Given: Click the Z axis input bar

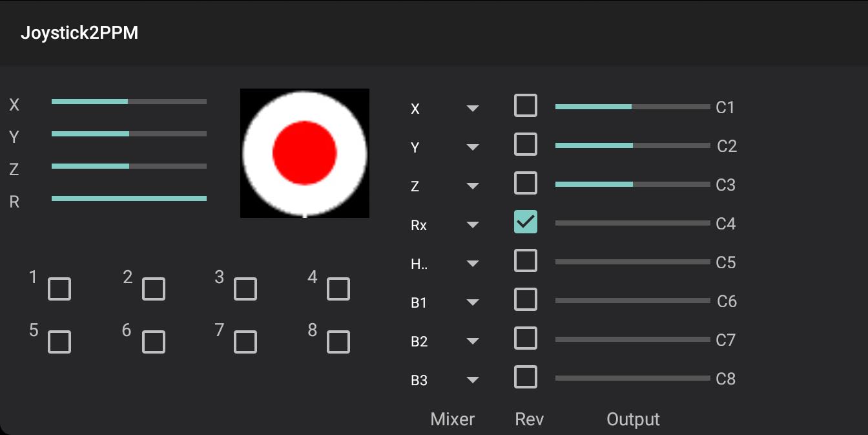Looking at the screenshot, I should coord(129,166).
